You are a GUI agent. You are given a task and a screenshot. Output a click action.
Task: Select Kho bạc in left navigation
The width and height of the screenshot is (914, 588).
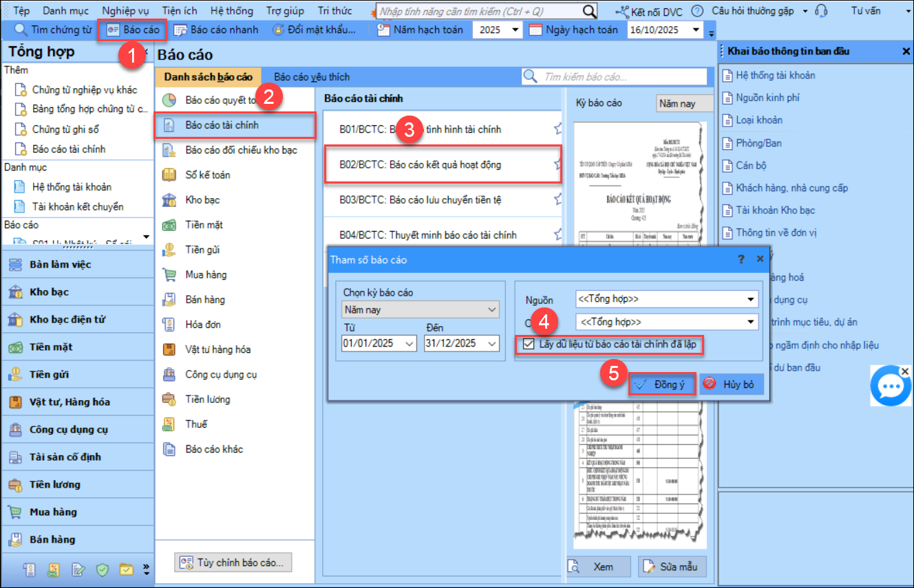[x=50, y=292]
